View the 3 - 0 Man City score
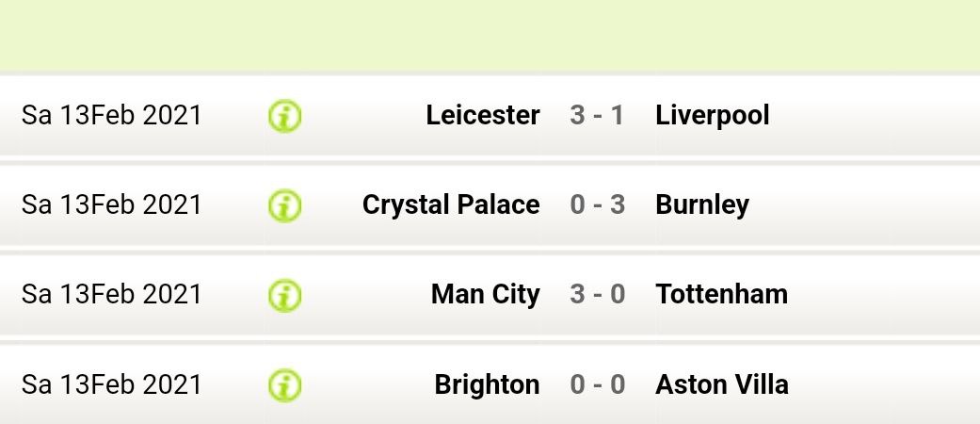The image size is (980, 424). [597, 294]
